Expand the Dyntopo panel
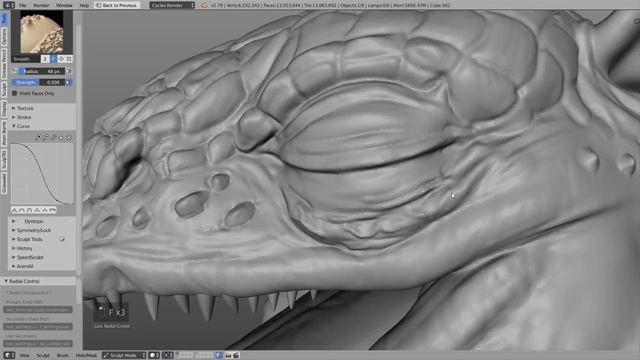The width and height of the screenshot is (640, 360). (x=33, y=221)
